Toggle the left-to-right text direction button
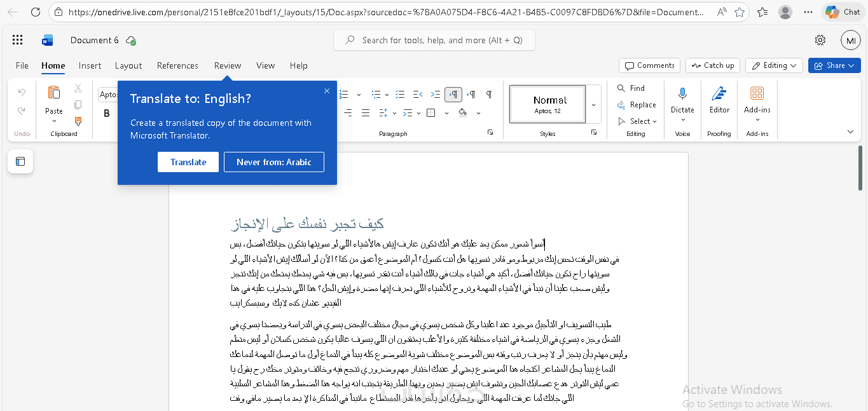 pos(453,95)
